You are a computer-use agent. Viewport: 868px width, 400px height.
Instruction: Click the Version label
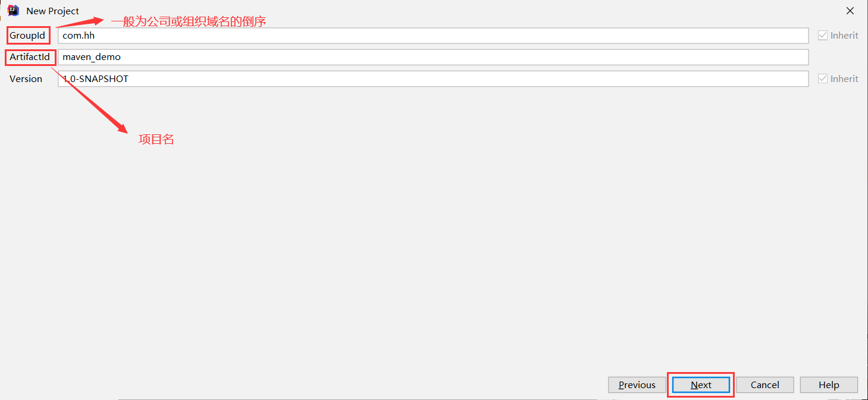26,79
